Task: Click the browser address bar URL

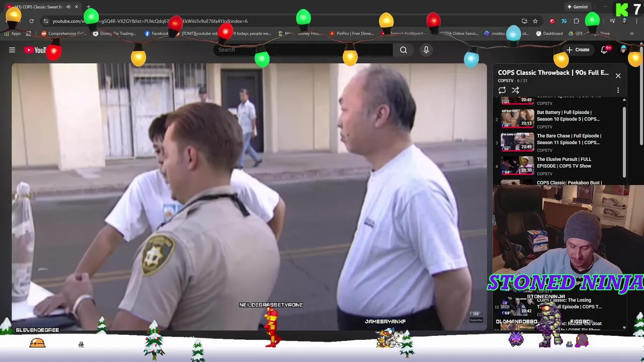Action: click(150, 21)
